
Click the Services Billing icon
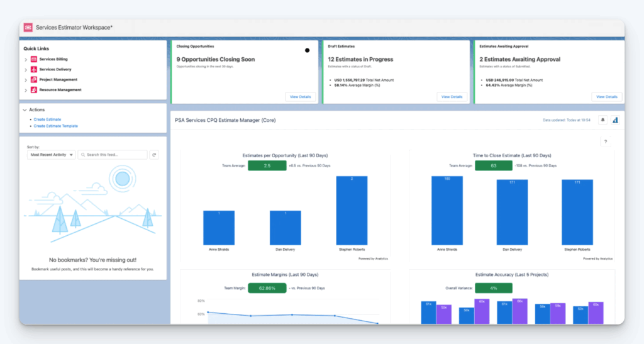34,59
